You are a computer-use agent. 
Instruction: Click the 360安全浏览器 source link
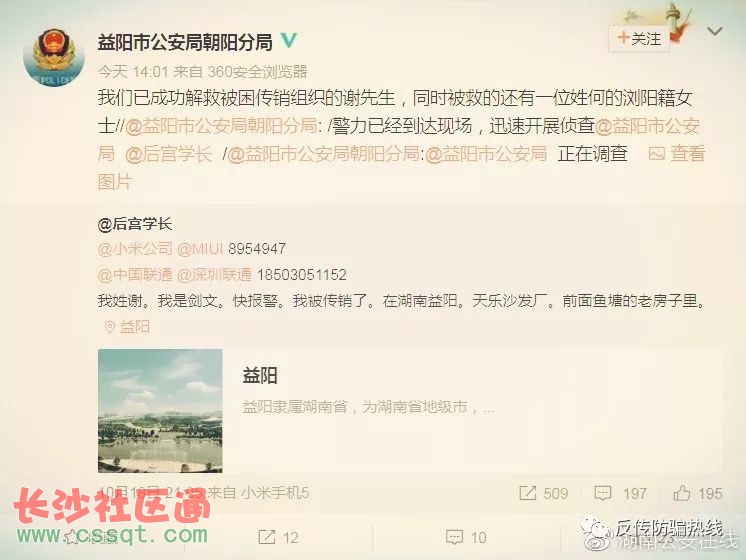(257, 72)
